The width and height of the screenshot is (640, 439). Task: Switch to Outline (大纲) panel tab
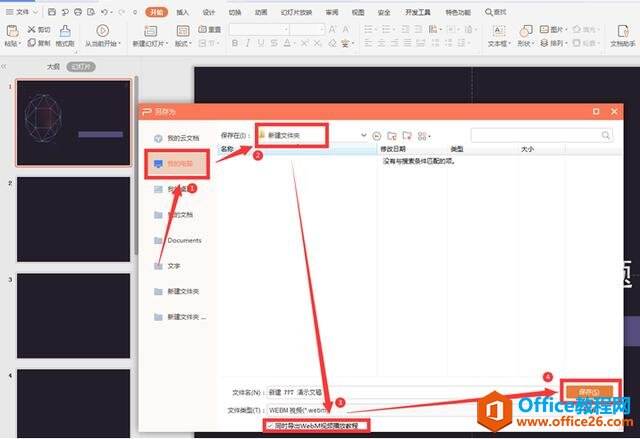click(x=53, y=66)
